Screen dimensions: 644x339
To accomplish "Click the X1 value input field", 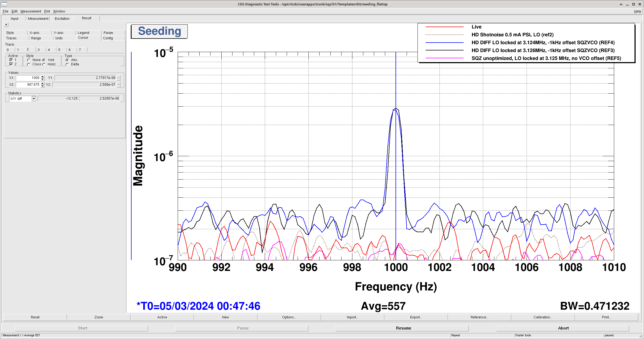I will pos(28,78).
